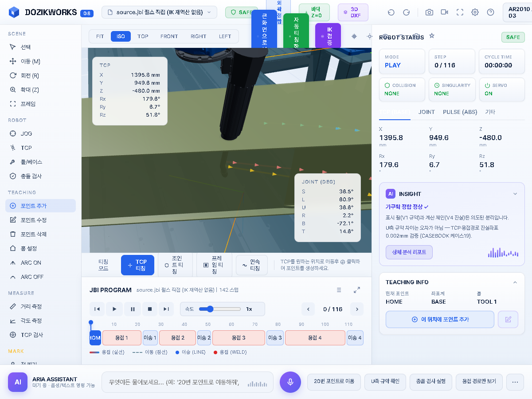Click 충돌 검사 실행 suggestion
The image size is (532, 399).
(431, 382)
